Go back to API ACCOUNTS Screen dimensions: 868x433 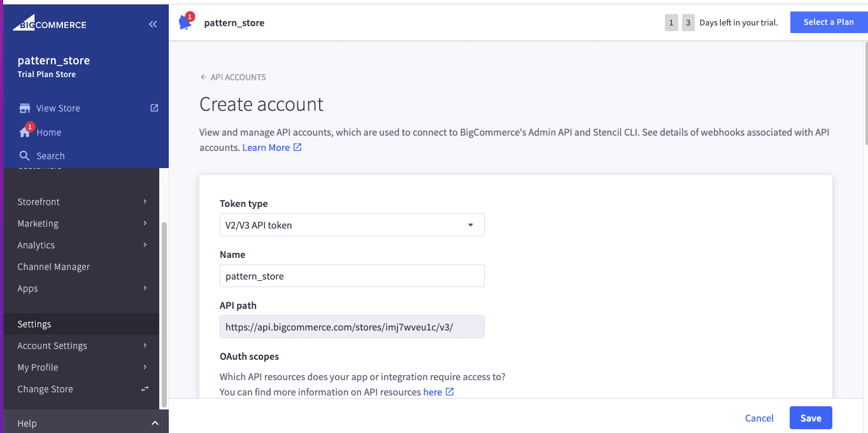(238, 77)
